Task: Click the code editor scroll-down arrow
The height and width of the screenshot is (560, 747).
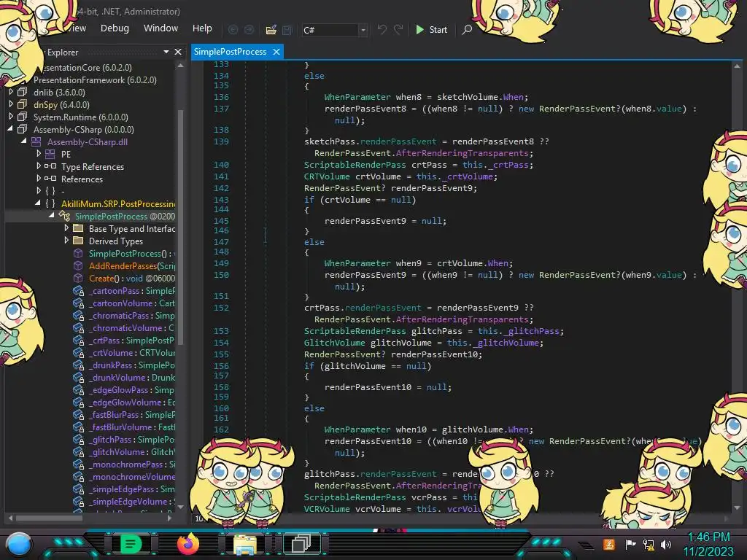Action: (737, 507)
